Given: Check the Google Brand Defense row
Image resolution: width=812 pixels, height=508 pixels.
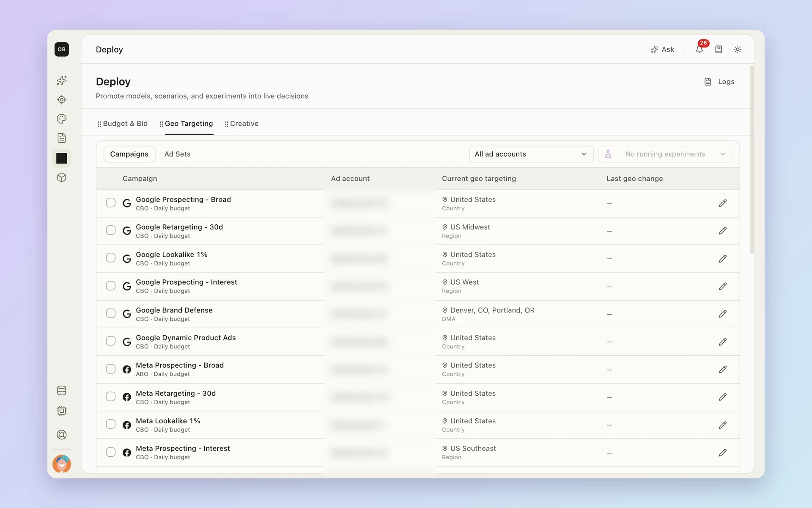Looking at the screenshot, I should pyautogui.click(x=111, y=313).
